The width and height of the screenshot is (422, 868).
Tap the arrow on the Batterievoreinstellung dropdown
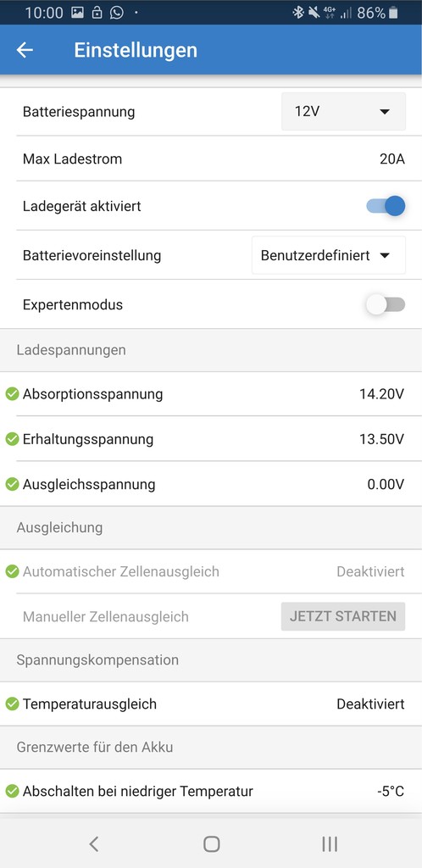(x=385, y=256)
